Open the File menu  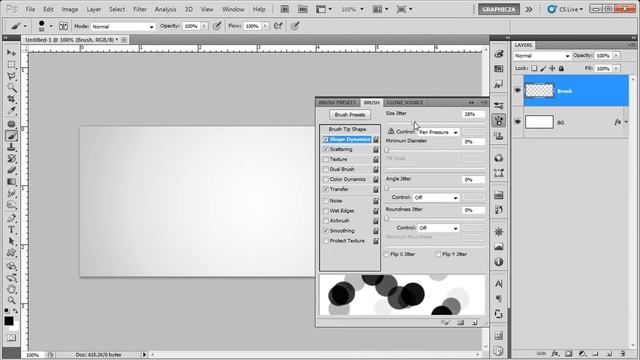[30, 9]
